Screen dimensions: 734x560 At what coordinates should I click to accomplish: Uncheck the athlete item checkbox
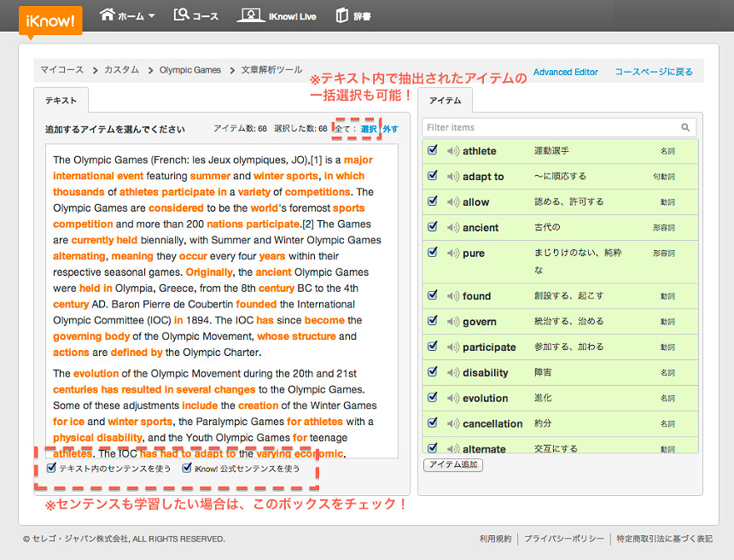[x=433, y=150]
